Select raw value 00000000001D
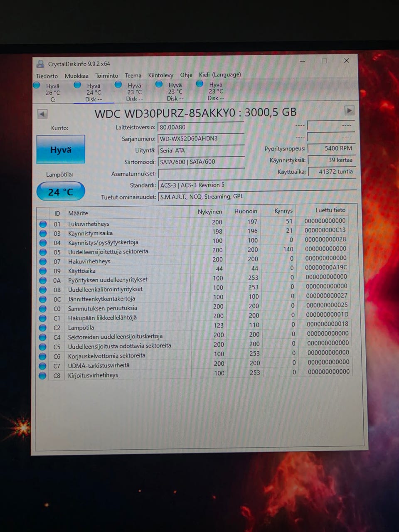 coord(328,314)
